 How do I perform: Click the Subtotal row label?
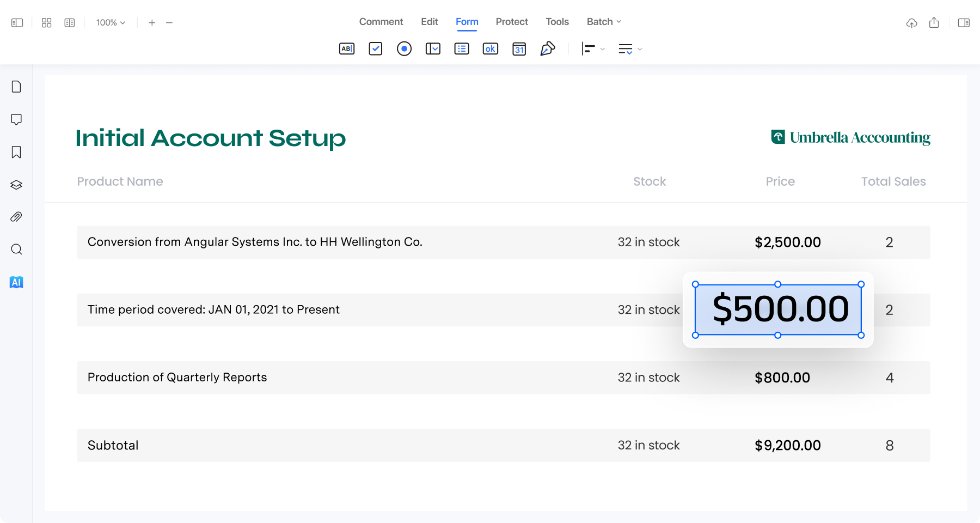coord(113,445)
